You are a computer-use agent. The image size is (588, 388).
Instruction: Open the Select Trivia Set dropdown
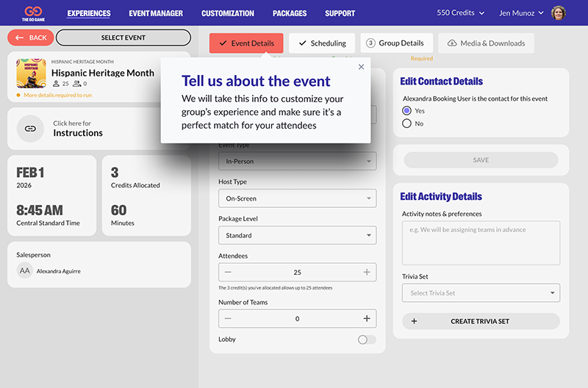click(x=481, y=293)
